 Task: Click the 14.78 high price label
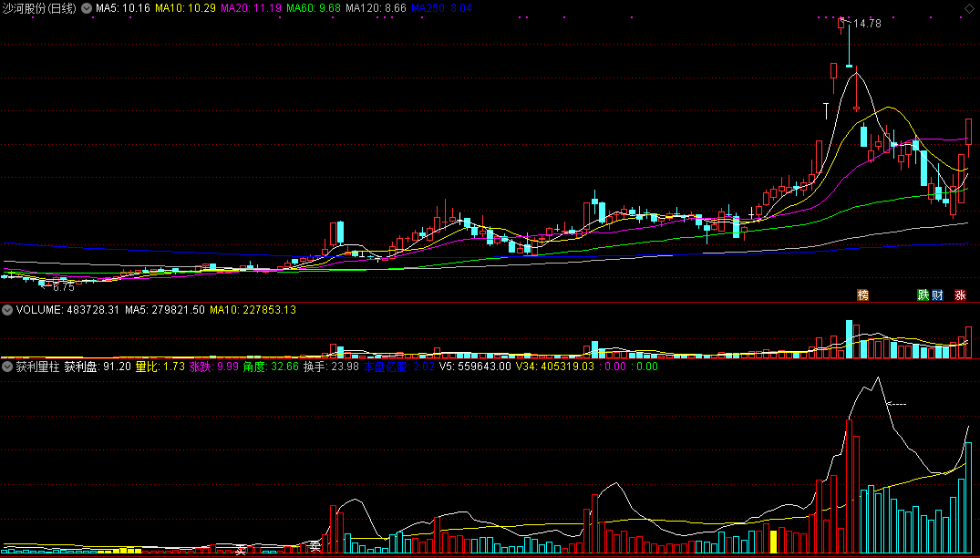click(x=867, y=24)
